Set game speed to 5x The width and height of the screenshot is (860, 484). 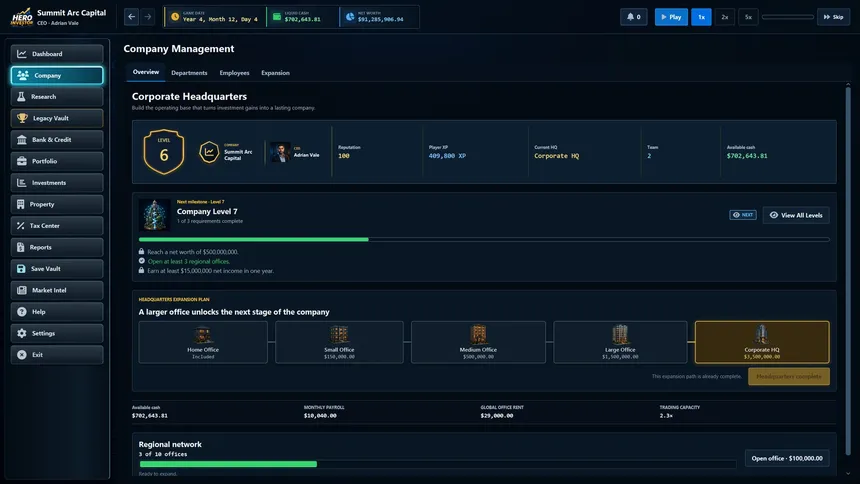pyautogui.click(x=748, y=17)
